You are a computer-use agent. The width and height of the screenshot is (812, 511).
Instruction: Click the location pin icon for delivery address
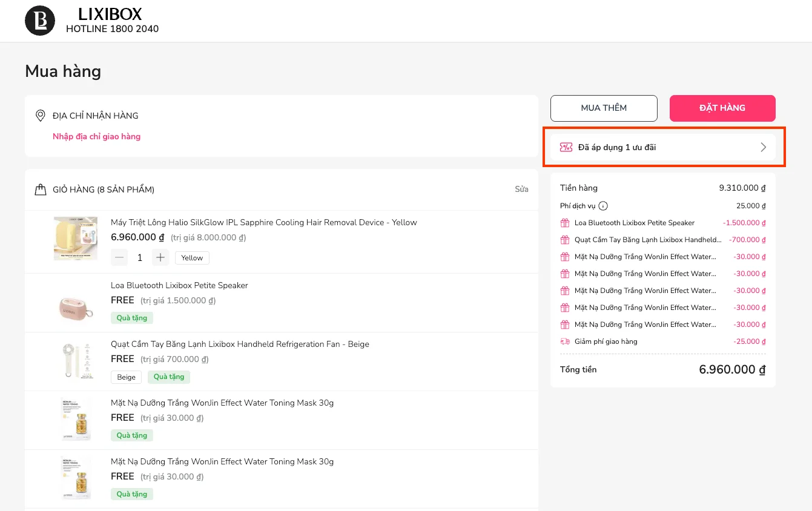[41, 116]
